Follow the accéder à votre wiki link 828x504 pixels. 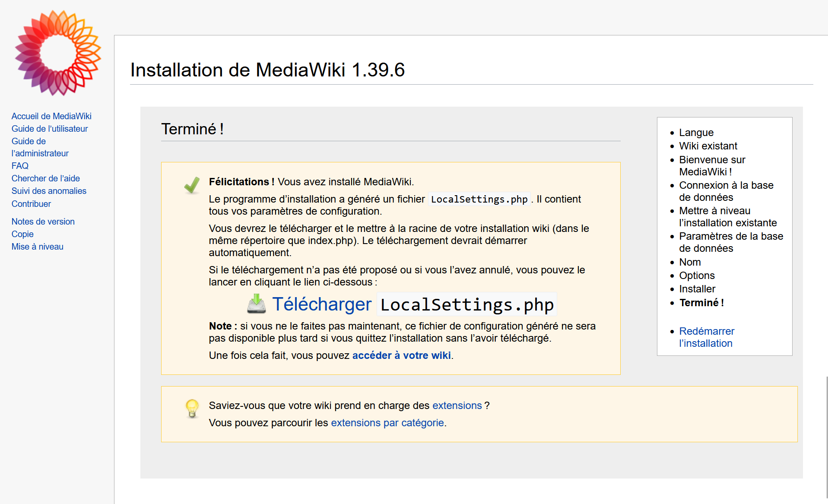[x=401, y=355]
